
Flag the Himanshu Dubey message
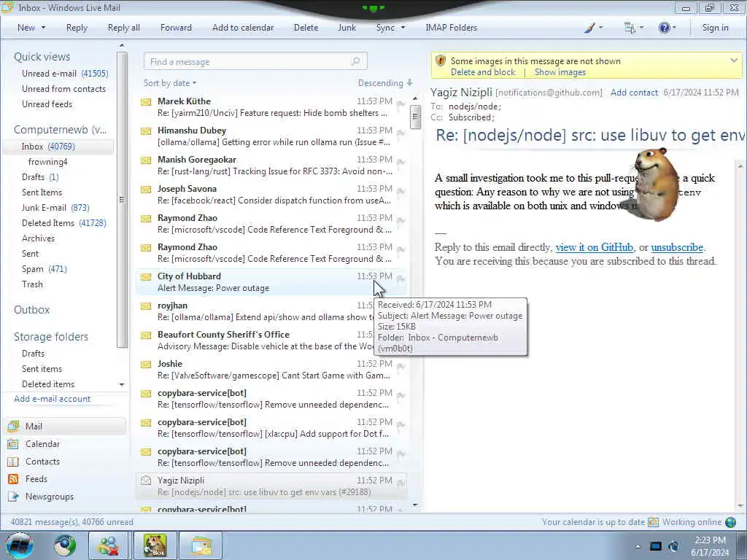(x=400, y=133)
